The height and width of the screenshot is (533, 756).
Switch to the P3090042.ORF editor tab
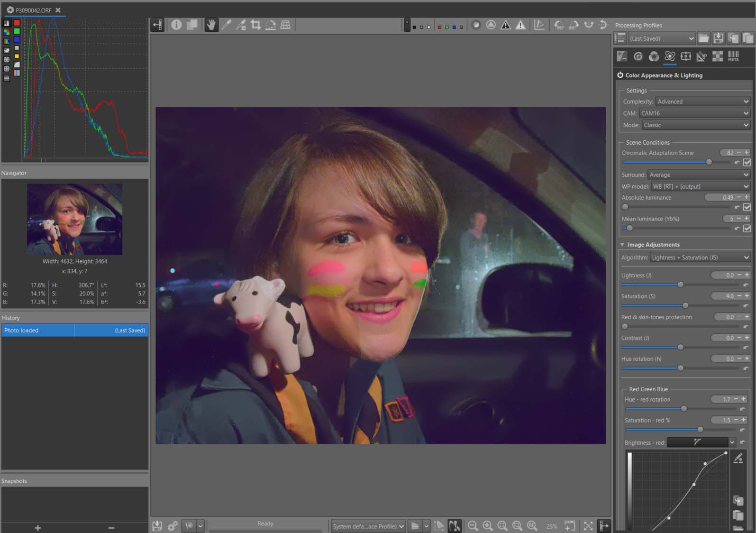tap(33, 10)
